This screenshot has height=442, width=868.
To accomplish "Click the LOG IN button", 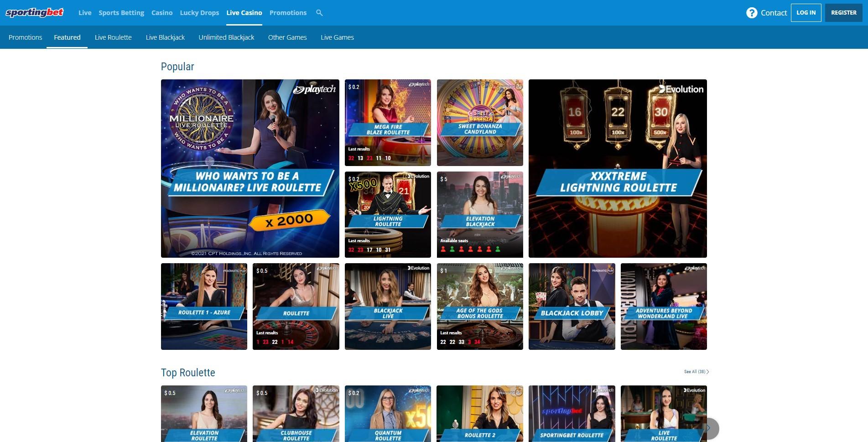I will pyautogui.click(x=806, y=13).
